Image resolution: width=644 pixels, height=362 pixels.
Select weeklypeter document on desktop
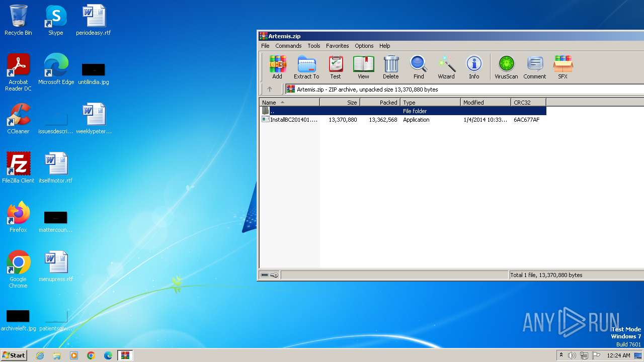[94, 119]
